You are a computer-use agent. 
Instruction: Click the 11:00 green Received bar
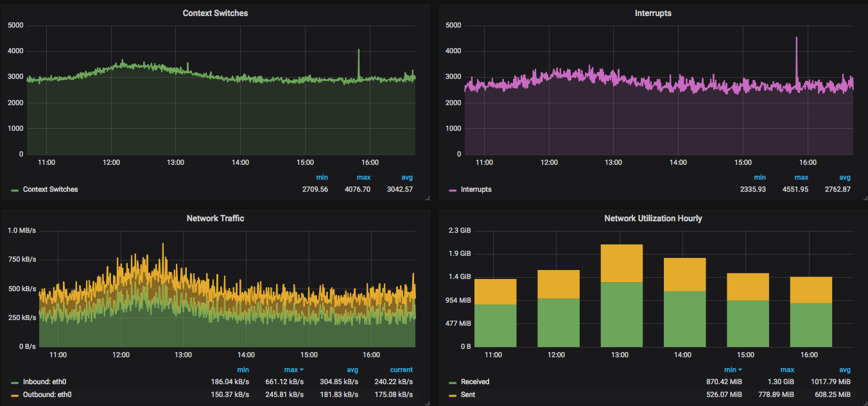pos(496,325)
